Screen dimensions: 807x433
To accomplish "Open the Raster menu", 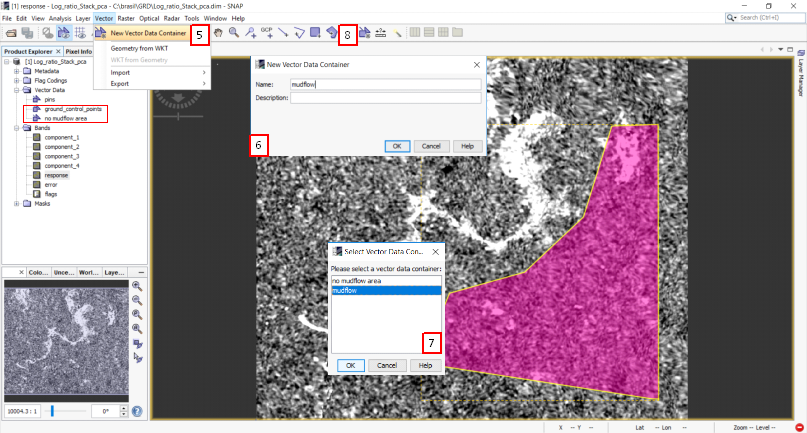I will click(126, 18).
